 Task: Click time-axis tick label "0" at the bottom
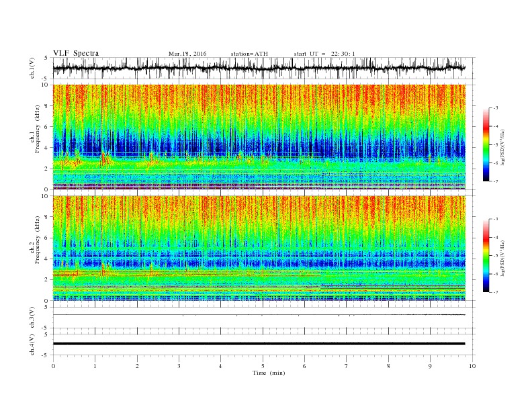point(53,366)
